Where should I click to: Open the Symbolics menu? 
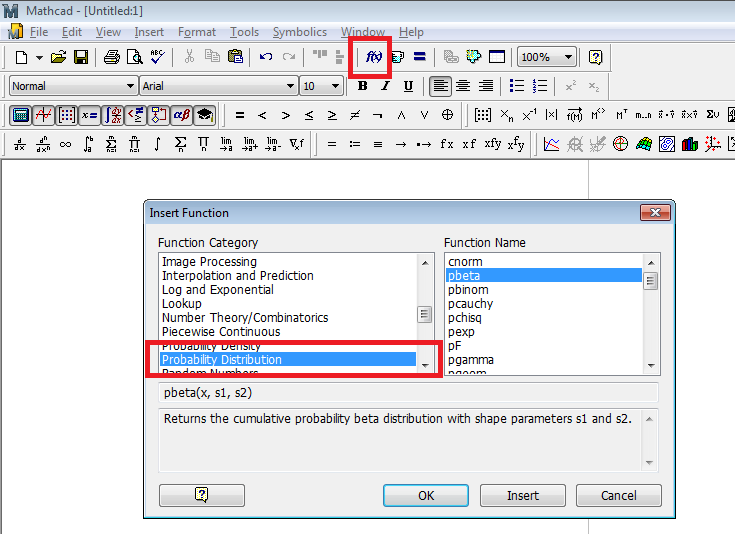pyautogui.click(x=300, y=32)
